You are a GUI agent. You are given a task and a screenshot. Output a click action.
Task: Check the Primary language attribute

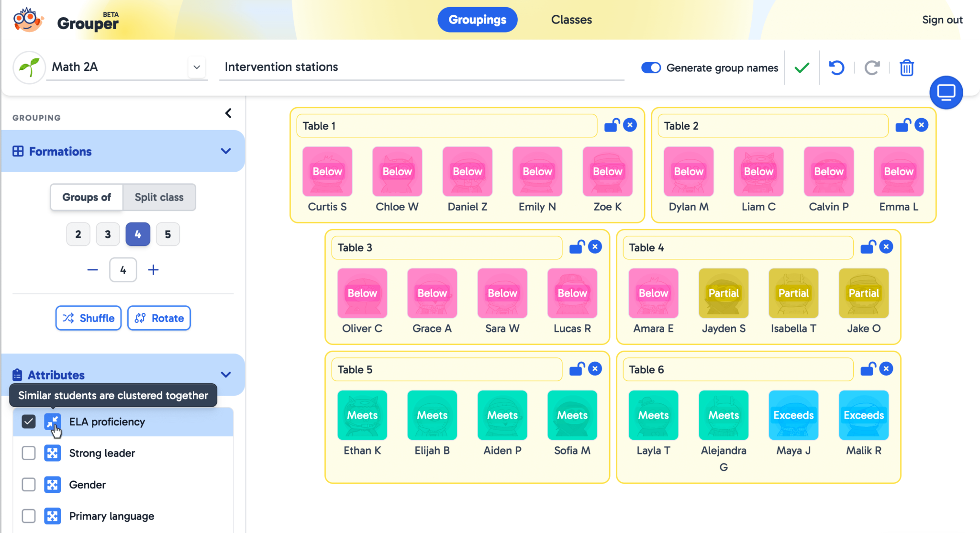pyautogui.click(x=29, y=516)
